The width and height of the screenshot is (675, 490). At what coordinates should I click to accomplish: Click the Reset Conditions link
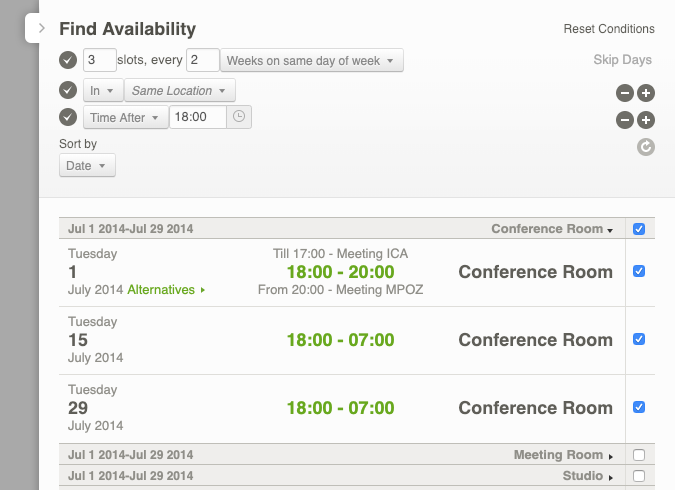609,29
